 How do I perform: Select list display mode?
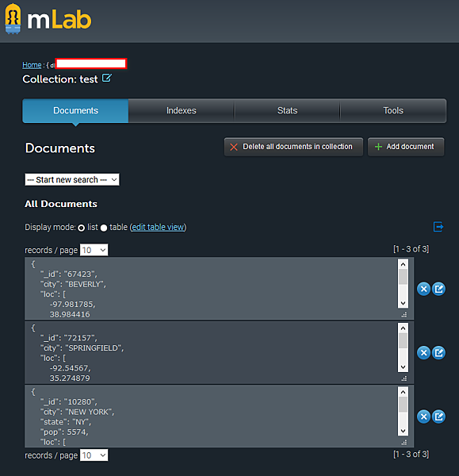(x=82, y=228)
